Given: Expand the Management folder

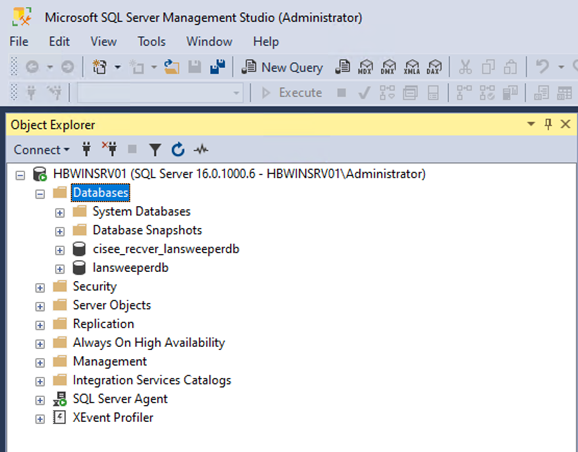Looking at the screenshot, I should pos(40,363).
